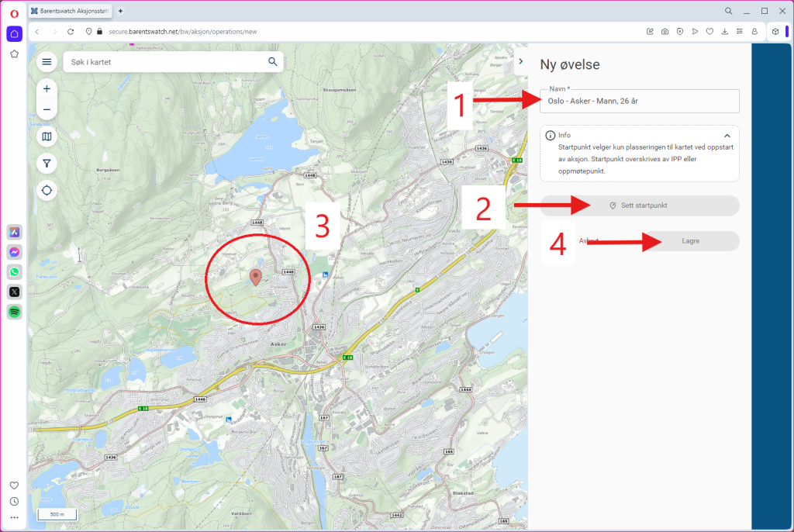Click the search magnifier in map search
The height and width of the screenshot is (532, 794).
[272, 62]
